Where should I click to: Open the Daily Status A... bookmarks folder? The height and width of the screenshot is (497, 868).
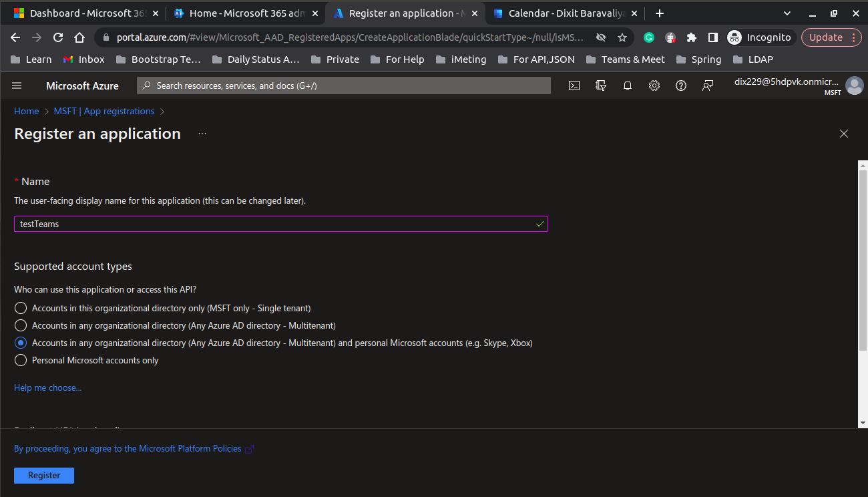pyautogui.click(x=256, y=59)
